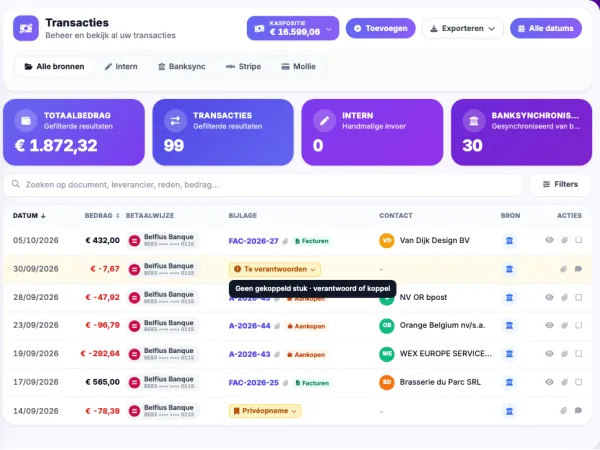Click the paperclip next to A-2026-43

click(x=277, y=354)
